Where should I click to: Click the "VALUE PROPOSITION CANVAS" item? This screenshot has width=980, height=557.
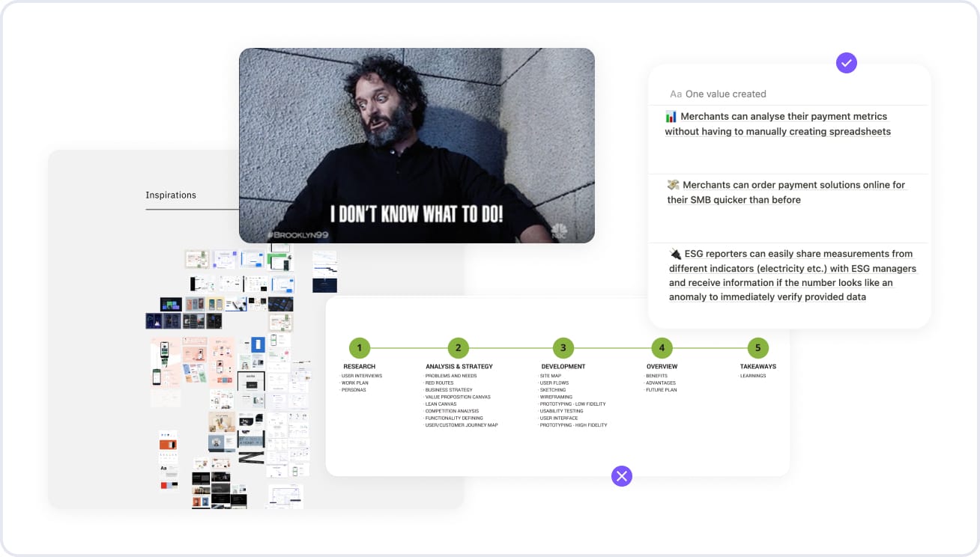[x=456, y=397]
